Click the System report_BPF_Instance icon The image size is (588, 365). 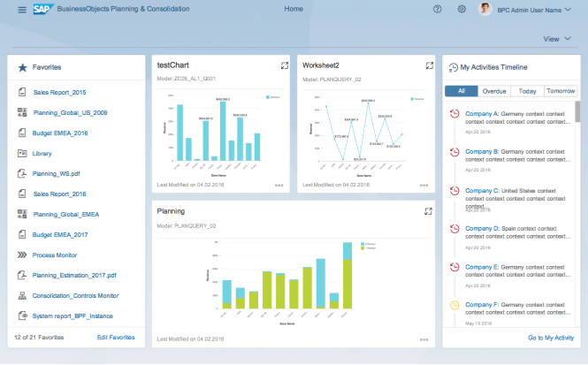pyautogui.click(x=22, y=316)
